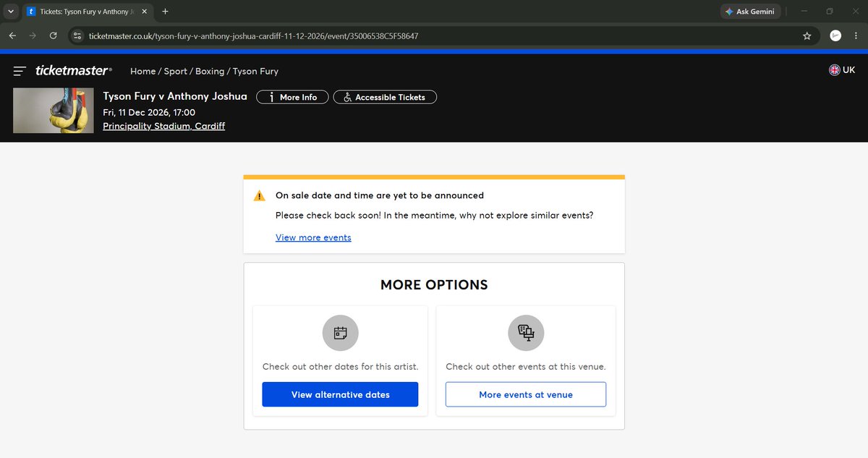Go to Tyson Fury breadcrumb
This screenshot has width=868, height=458.
tap(255, 71)
